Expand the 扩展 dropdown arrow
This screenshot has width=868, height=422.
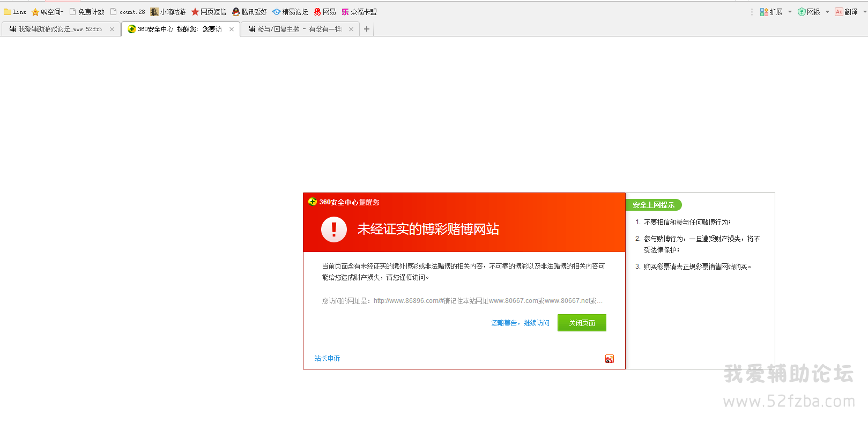(790, 12)
